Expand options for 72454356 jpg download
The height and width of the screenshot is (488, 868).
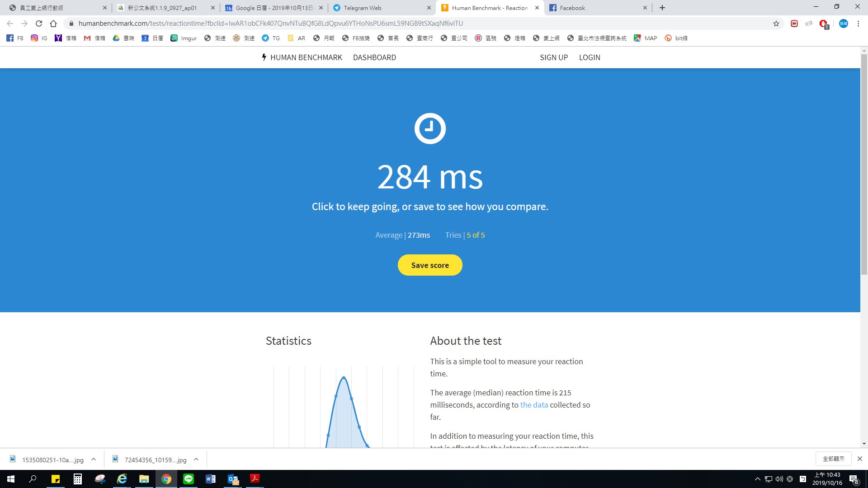pos(196,460)
